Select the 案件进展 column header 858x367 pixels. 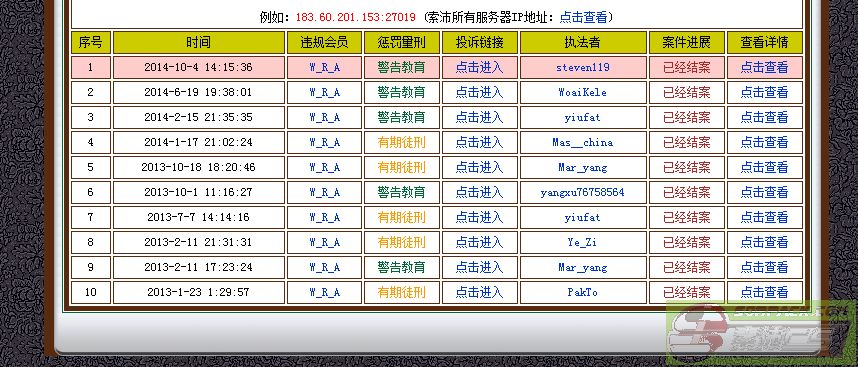click(x=687, y=43)
